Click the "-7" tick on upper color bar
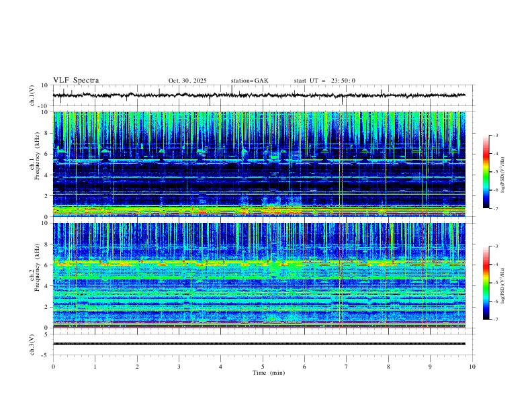 click(x=495, y=209)
